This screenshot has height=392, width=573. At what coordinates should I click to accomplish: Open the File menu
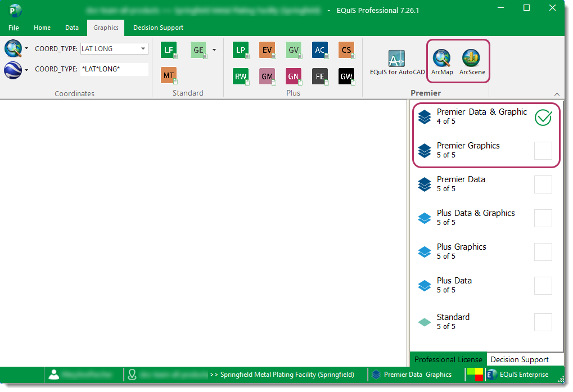point(13,28)
